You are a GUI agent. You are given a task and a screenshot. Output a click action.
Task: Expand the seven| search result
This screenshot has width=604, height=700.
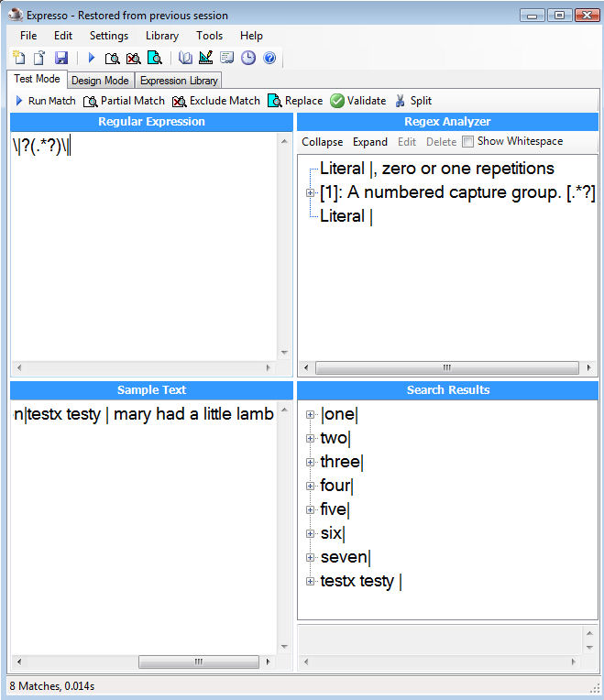(311, 557)
